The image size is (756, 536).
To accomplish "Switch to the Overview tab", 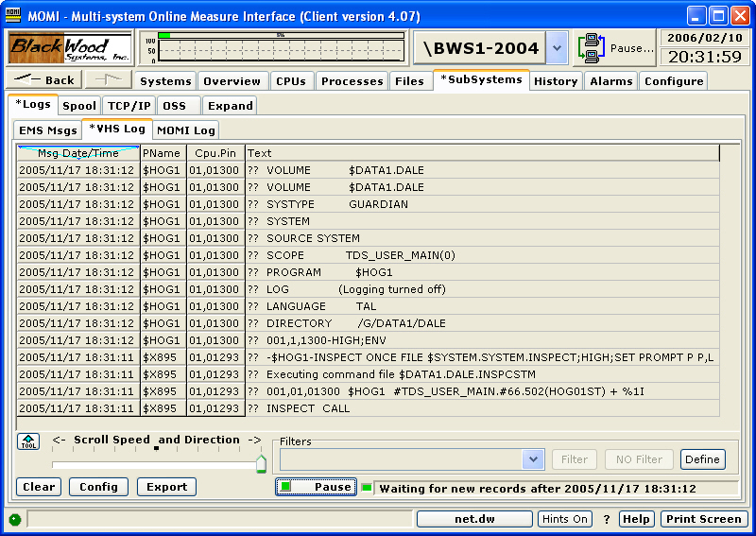I will [232, 81].
